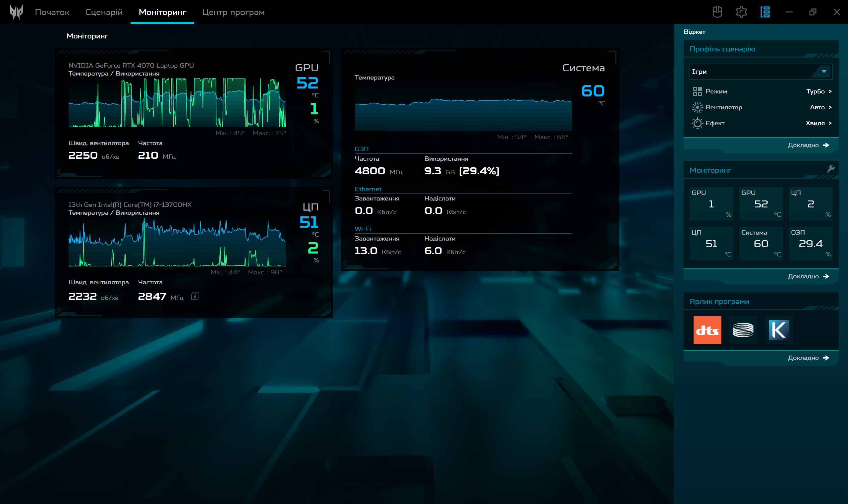
Task: Open the Центр програм tab
Action: [x=233, y=12]
